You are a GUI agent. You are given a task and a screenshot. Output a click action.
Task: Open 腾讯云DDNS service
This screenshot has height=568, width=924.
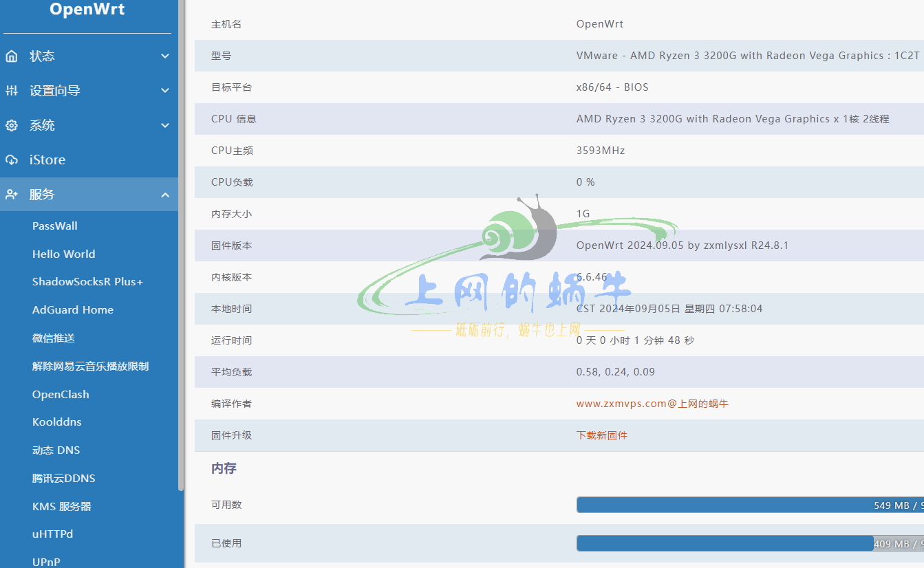click(64, 479)
